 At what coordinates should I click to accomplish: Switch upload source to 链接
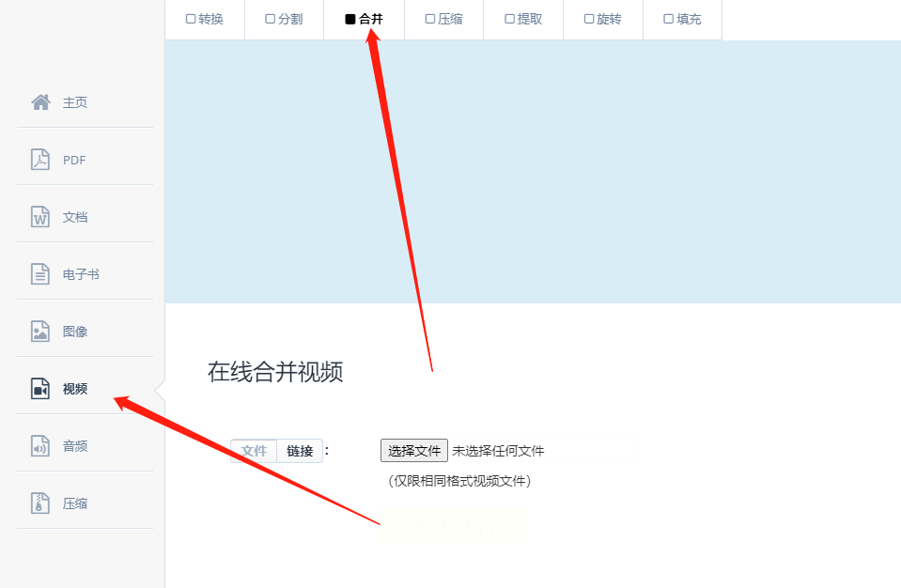[x=300, y=452]
